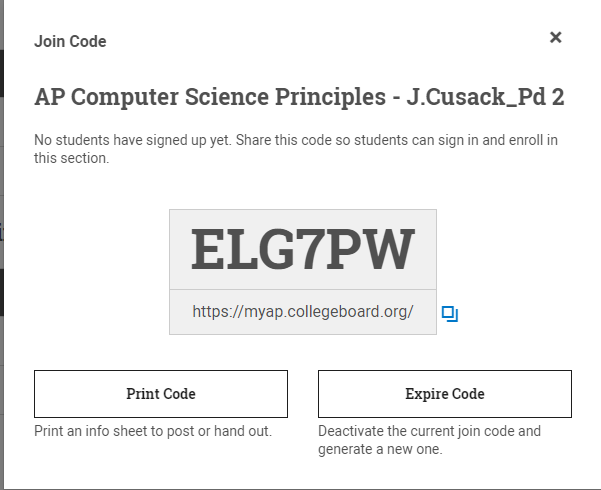
Task: Click the "No students have signed up yet" sentence
Action: point(133,140)
